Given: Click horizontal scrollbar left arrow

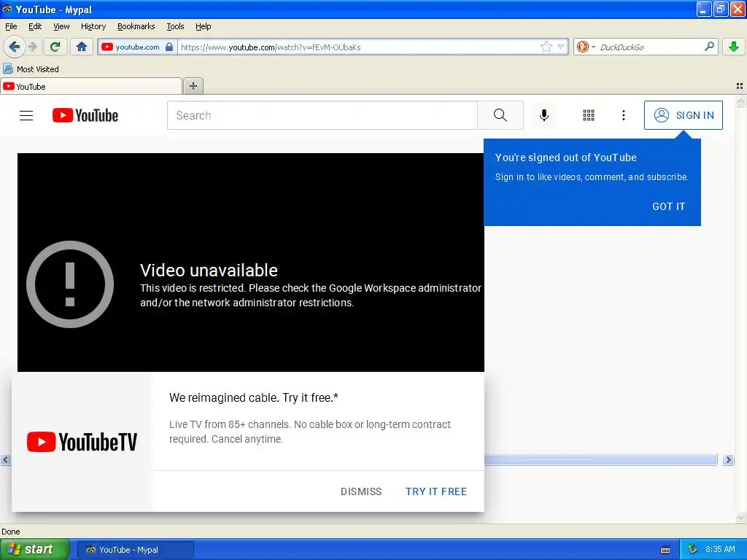Looking at the screenshot, I should point(5,459).
